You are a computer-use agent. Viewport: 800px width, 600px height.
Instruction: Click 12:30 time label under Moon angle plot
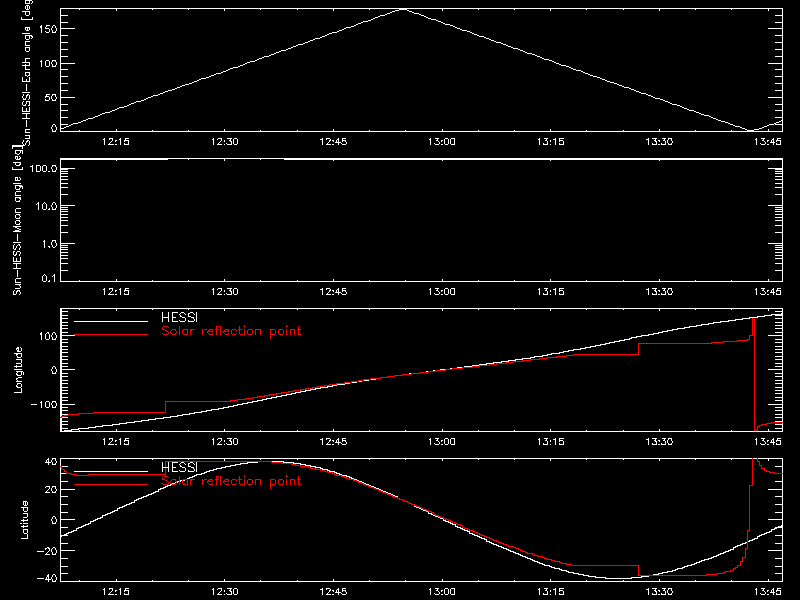pyautogui.click(x=224, y=291)
